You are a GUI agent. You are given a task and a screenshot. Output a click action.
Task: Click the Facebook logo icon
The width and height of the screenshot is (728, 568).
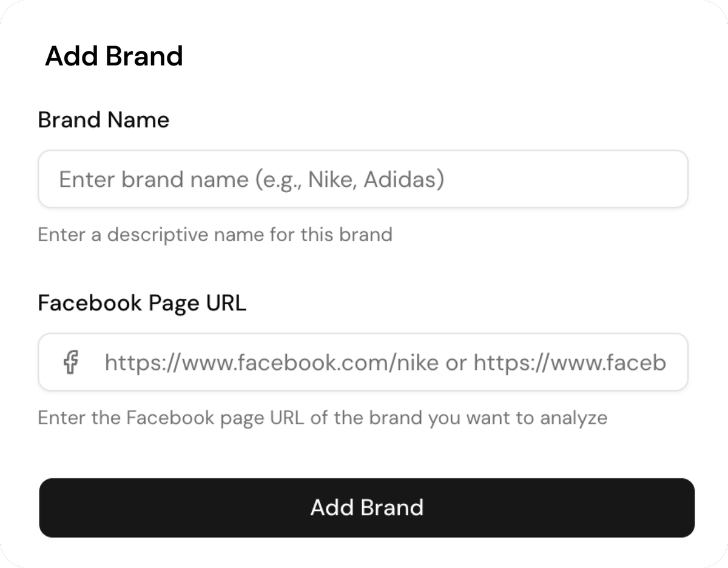point(72,363)
